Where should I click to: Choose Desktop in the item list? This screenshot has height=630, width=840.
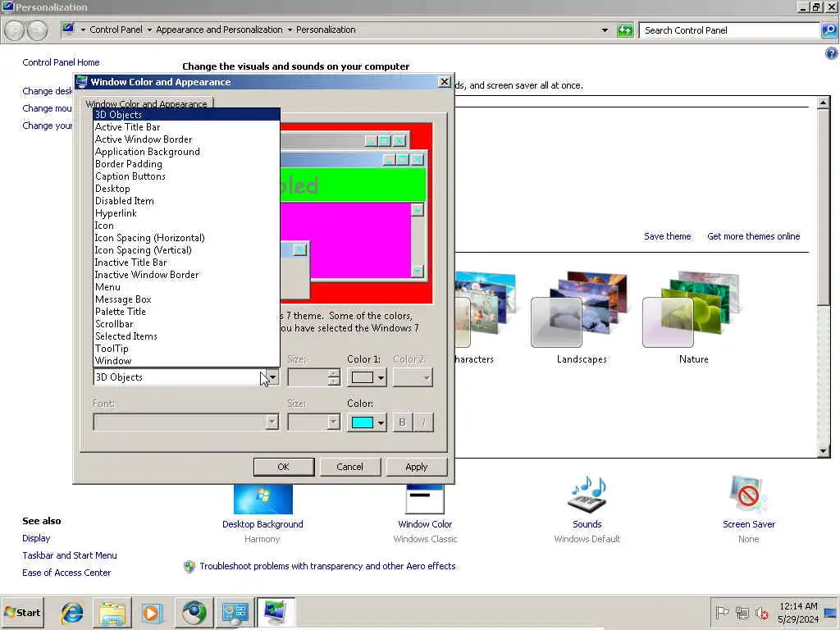186,189
